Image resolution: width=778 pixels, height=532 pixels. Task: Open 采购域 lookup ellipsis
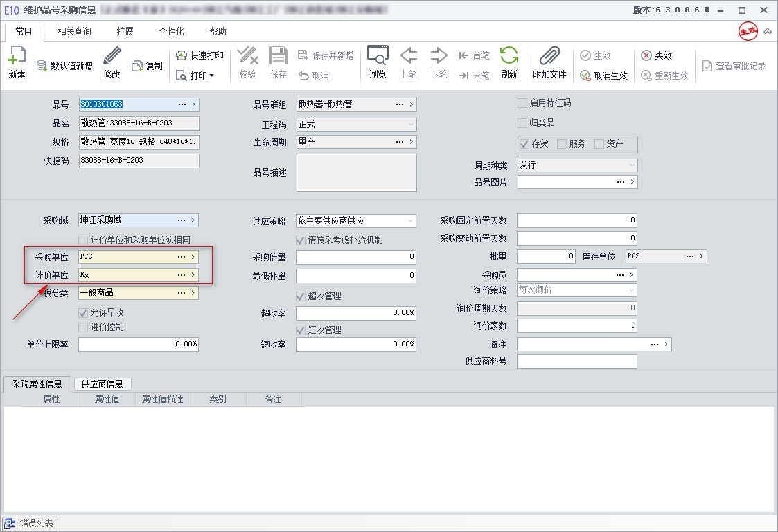pos(181,220)
